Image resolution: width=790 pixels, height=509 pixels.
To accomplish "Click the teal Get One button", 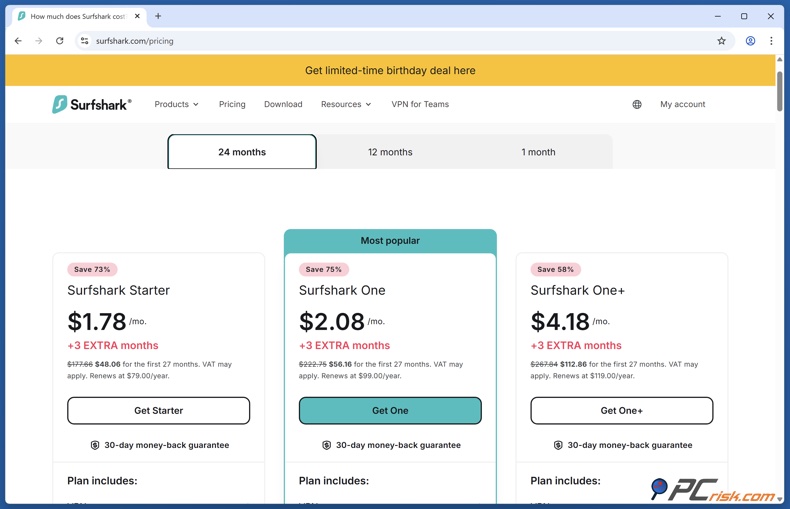I will pos(390,410).
